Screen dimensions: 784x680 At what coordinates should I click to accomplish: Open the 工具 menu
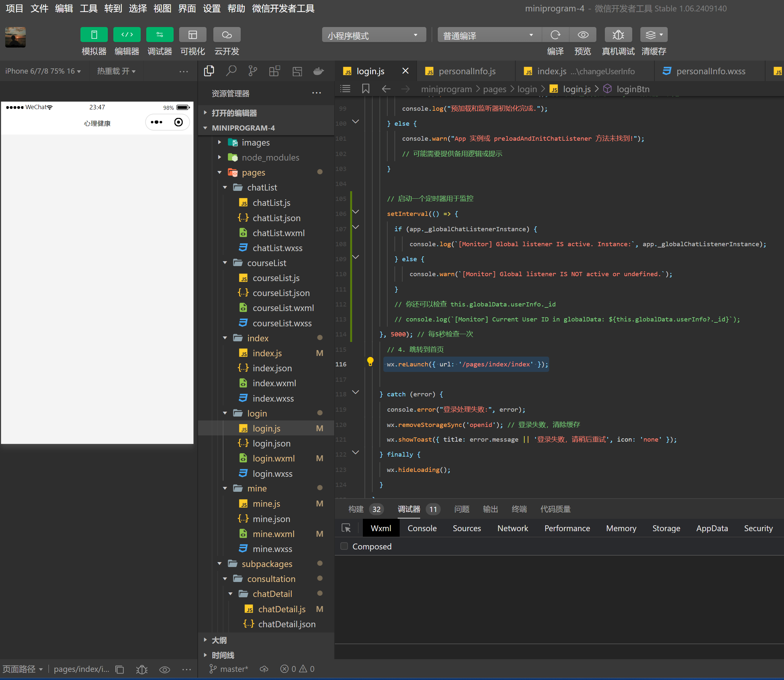[x=88, y=8]
